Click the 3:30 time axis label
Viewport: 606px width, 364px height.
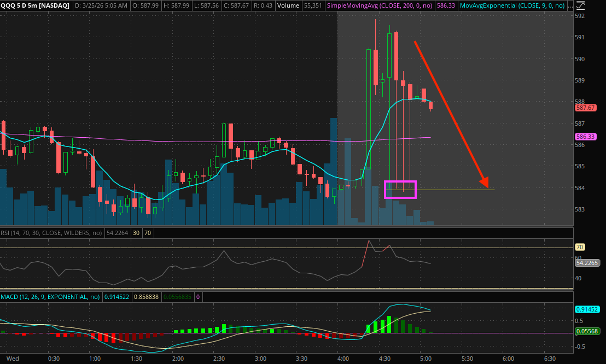301,359
